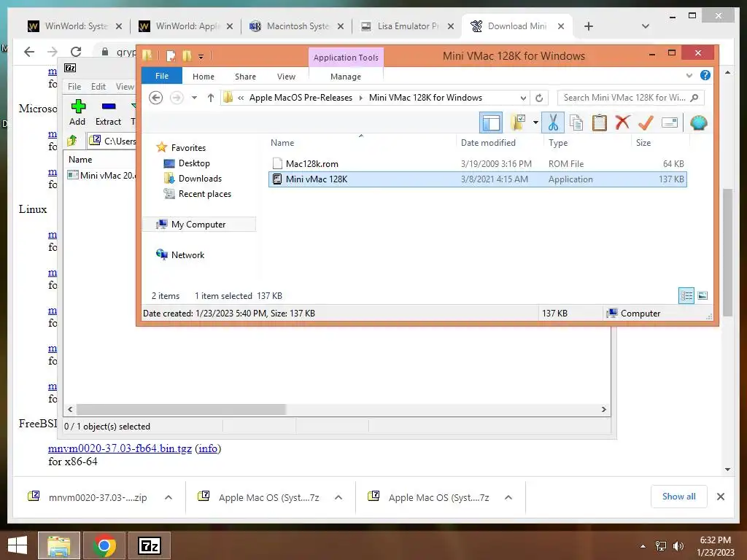Viewport: 747px width, 560px height.
Task: Switch to Macintosh System browser tab
Action: tap(297, 26)
